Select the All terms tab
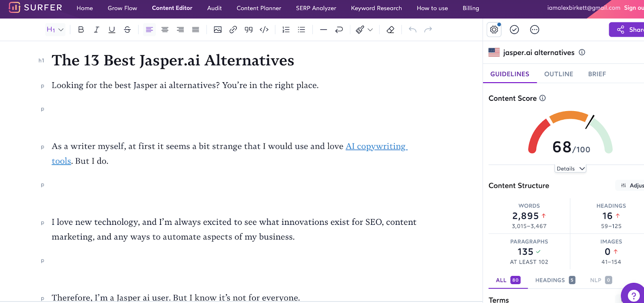The image size is (644, 303). [508, 280]
